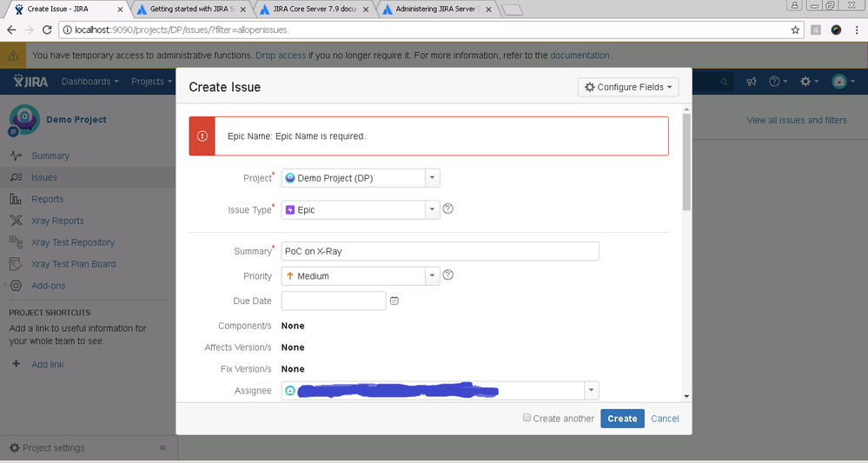The height and width of the screenshot is (463, 868).
Task: Open the calendar picker for Due Date
Action: point(394,301)
